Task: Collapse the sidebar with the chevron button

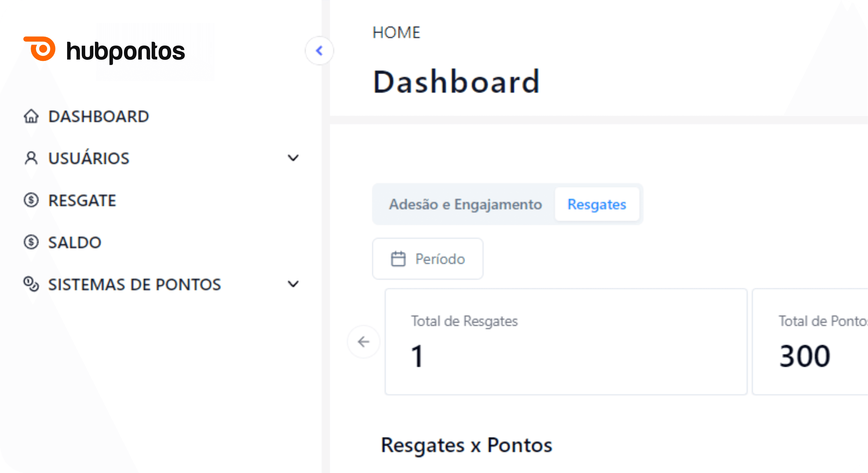Action: click(319, 50)
